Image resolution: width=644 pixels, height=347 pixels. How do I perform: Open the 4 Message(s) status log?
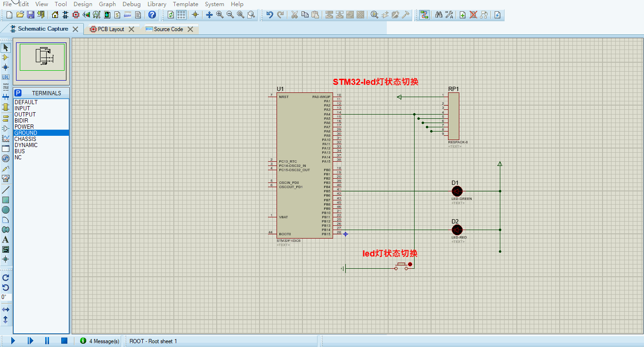tap(99, 341)
